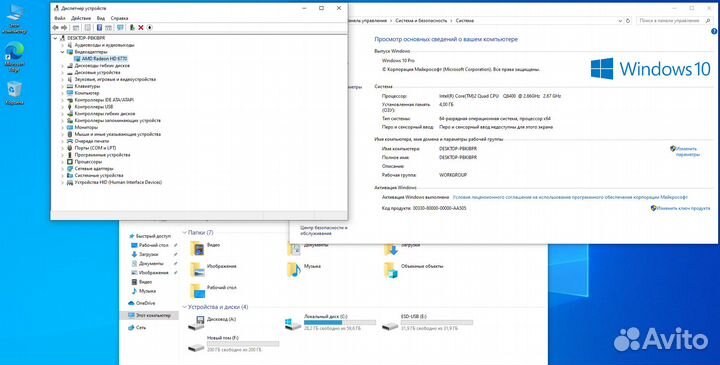
Task: Collapse the DESKTOP-PBK8BPR root node
Action: pyautogui.click(x=56, y=38)
